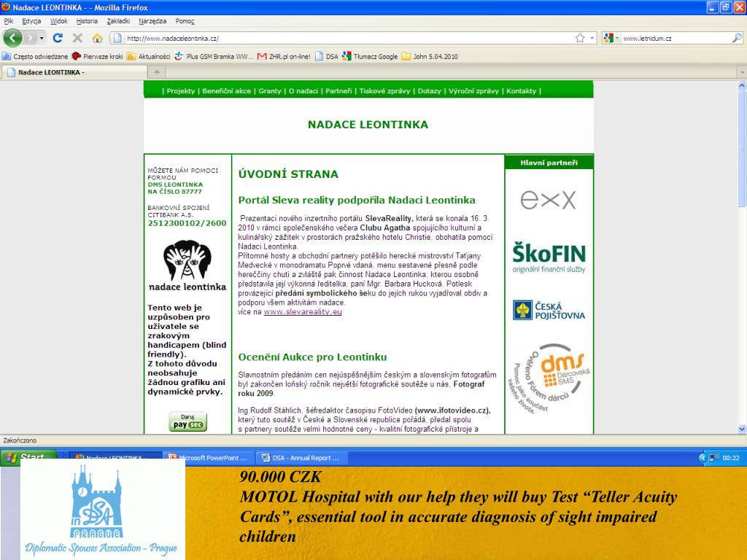Click the page scrollbar up arrow
This screenshot has width=747, height=560.
point(742,86)
